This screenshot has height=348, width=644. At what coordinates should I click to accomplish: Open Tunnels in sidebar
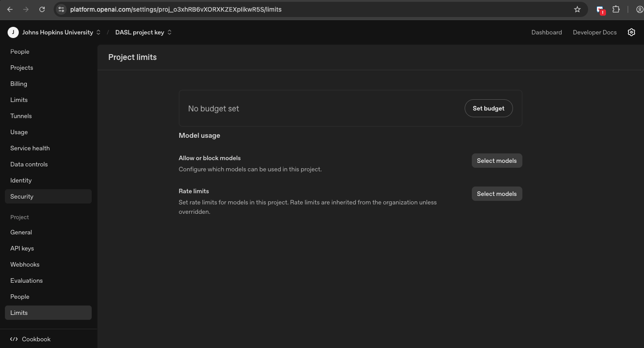(48, 116)
